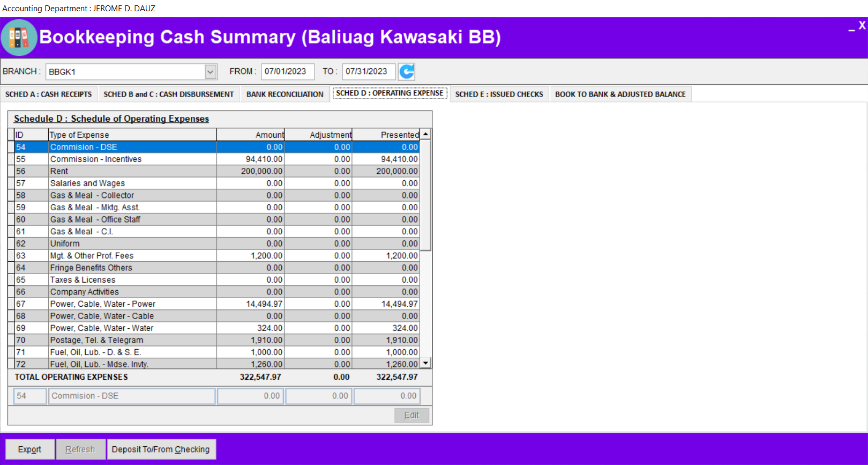Click the ID column header
Image resolution: width=868 pixels, height=465 pixels.
point(31,135)
